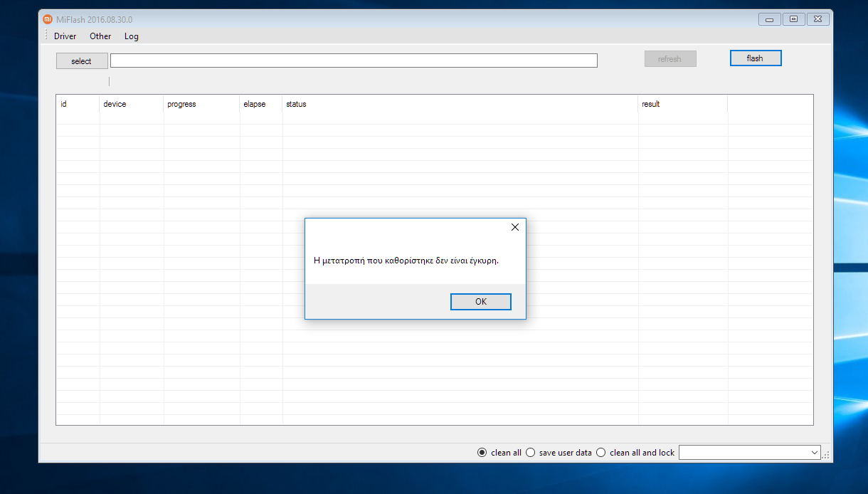Click the Greek error message text

pyautogui.click(x=406, y=261)
